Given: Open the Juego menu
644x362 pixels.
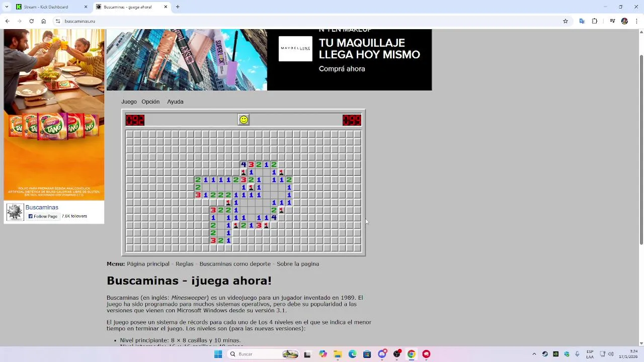Looking at the screenshot, I should [x=129, y=102].
